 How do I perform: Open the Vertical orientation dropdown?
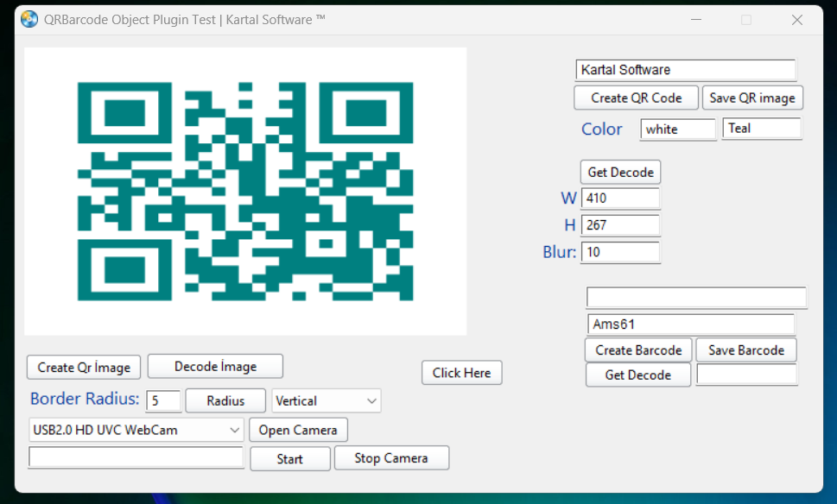(327, 401)
